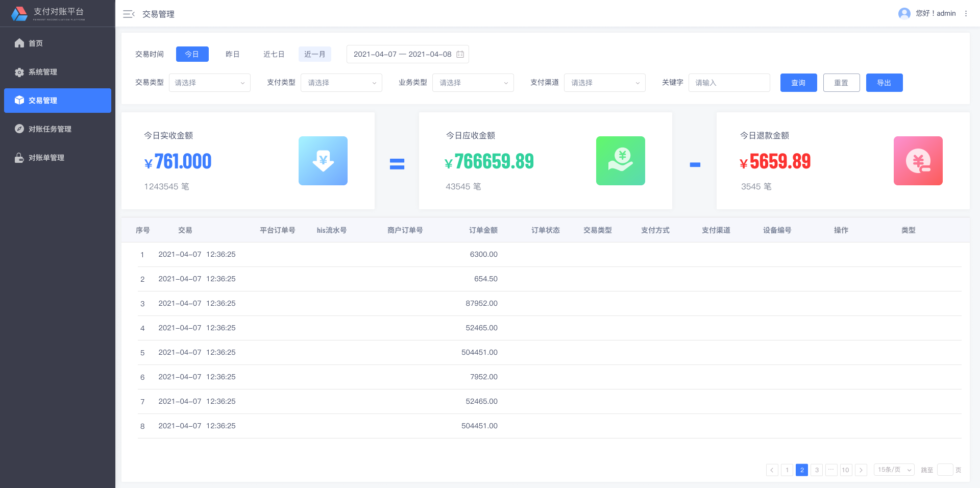Focus the jump-to-page input box
Image resolution: width=980 pixels, height=488 pixels.
tap(945, 470)
